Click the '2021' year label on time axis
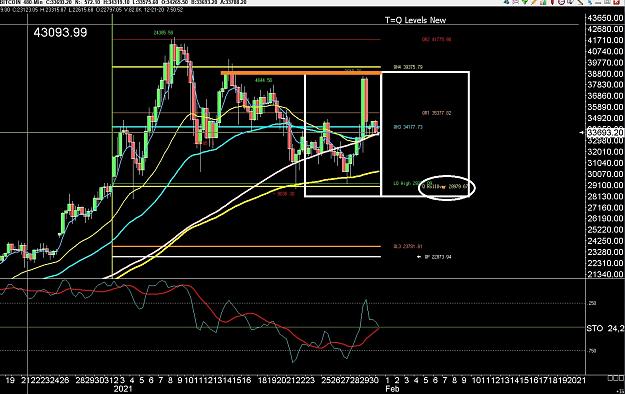 tap(123, 388)
